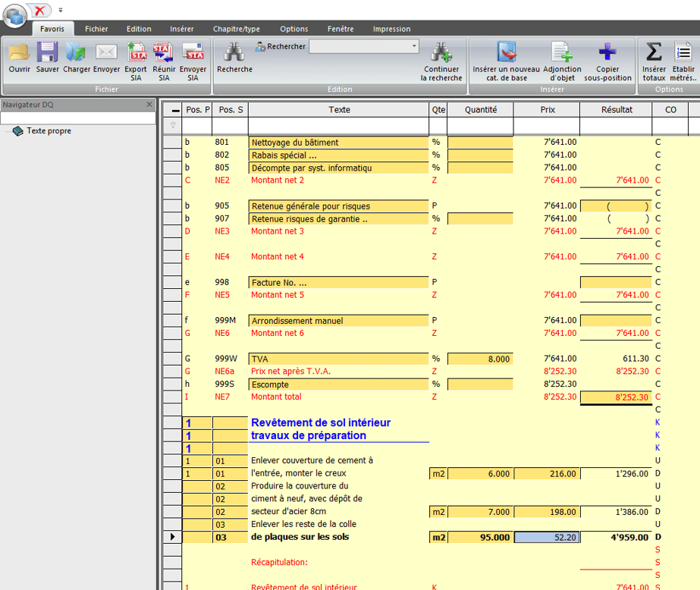
Task: Click the Export SIA icon
Action: 137,52
